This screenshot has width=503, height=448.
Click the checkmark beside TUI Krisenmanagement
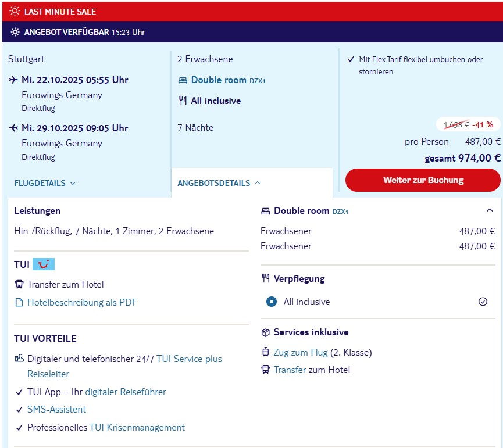tap(19, 427)
